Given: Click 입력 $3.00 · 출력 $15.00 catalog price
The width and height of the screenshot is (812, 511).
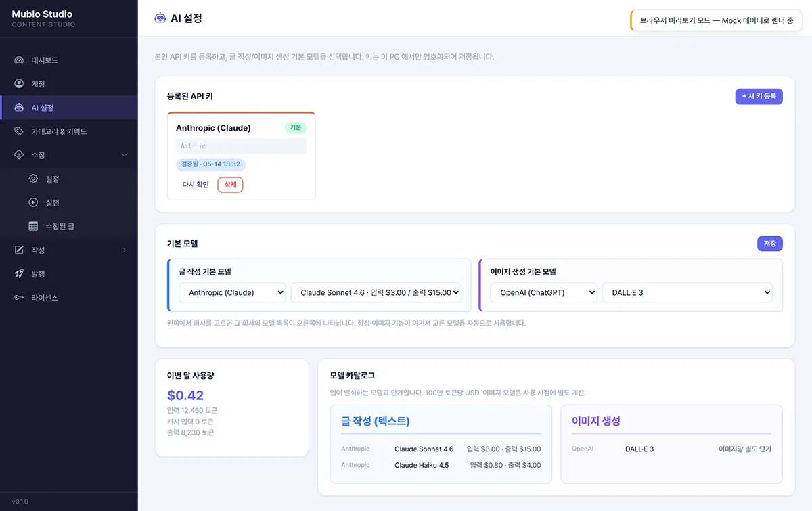Looking at the screenshot, I should 504,449.
